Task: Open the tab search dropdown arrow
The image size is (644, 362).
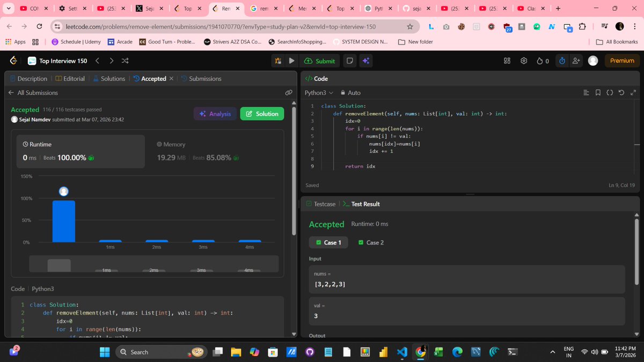Action: coord(8,9)
